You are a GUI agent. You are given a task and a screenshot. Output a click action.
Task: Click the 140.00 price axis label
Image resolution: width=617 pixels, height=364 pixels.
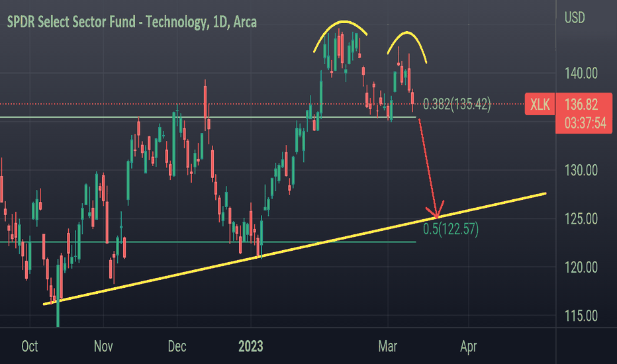point(581,73)
